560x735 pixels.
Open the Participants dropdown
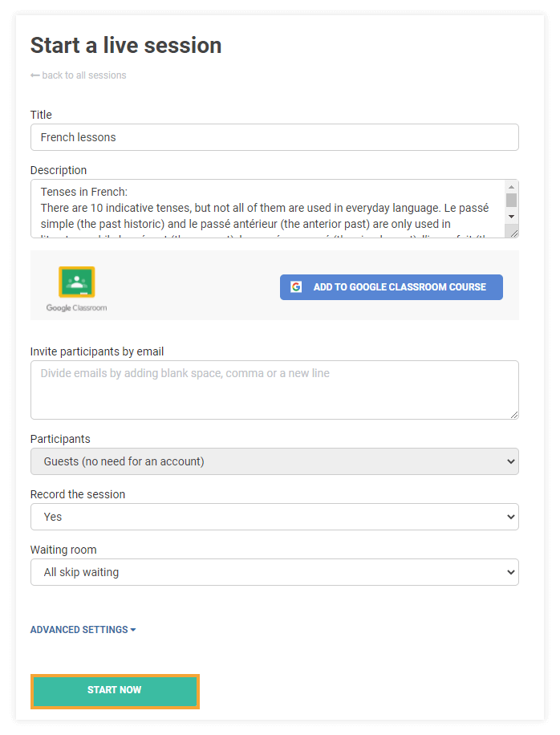point(274,461)
